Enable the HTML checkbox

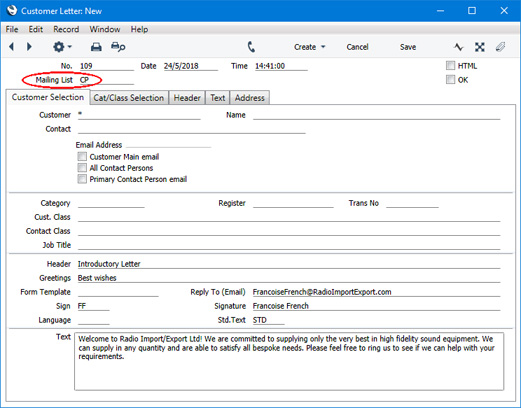(450, 66)
